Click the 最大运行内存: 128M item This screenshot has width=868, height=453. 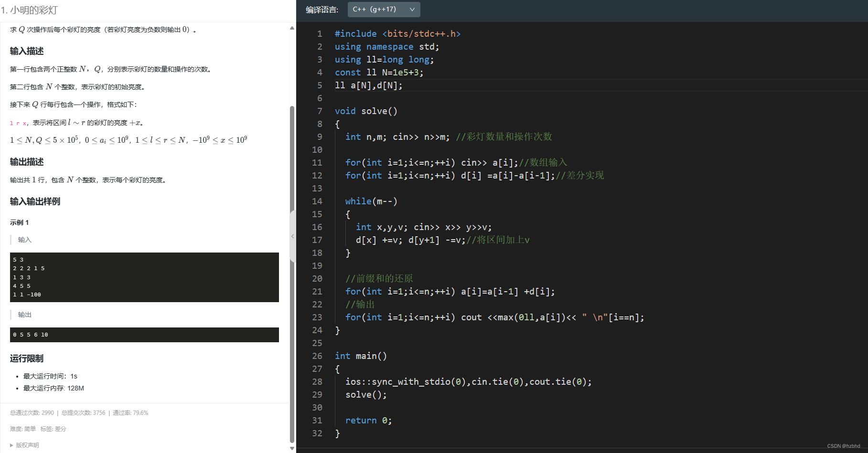[x=54, y=388]
